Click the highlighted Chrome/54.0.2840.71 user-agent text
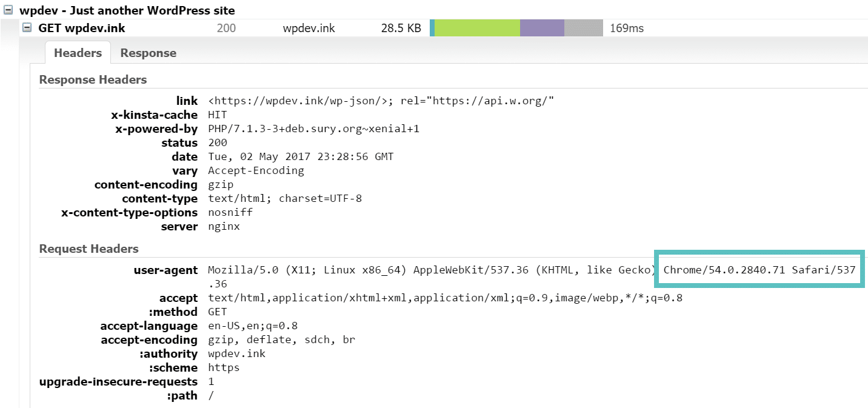 [759, 270]
